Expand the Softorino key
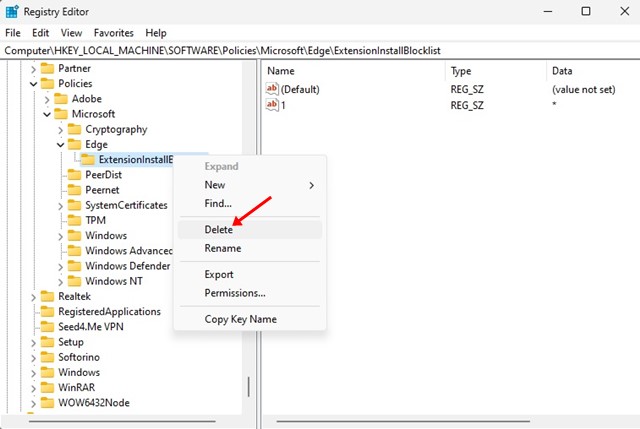The height and width of the screenshot is (429, 640). [x=33, y=358]
